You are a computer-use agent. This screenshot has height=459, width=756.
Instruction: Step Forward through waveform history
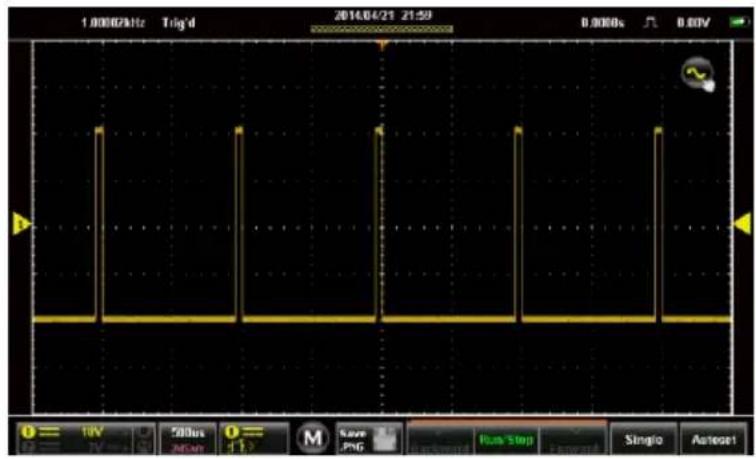(x=573, y=440)
